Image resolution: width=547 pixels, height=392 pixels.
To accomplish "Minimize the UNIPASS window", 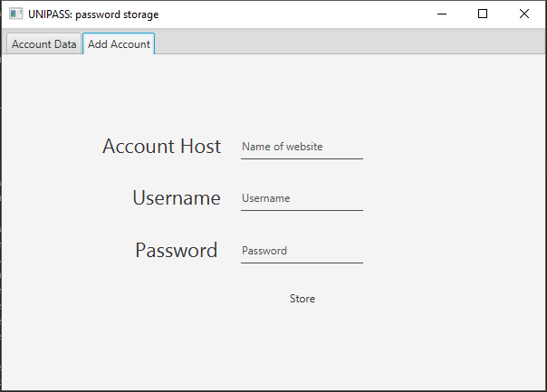I will 442,14.
